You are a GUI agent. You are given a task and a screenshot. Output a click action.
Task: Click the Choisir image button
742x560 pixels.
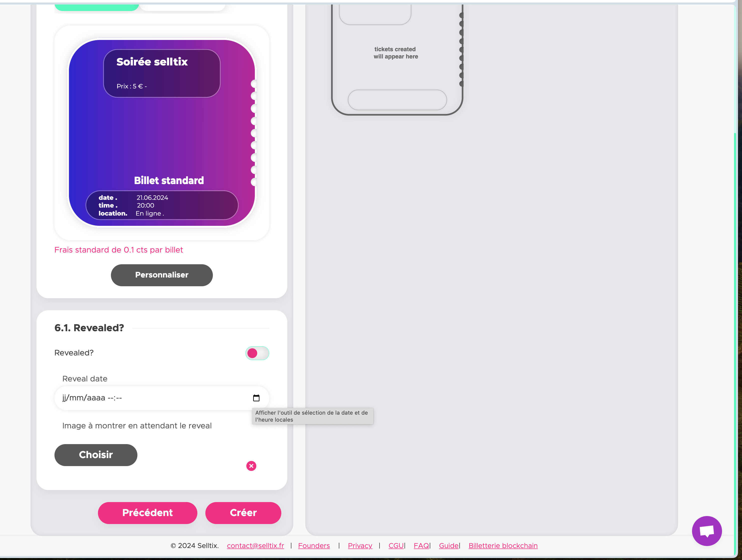coord(96,455)
